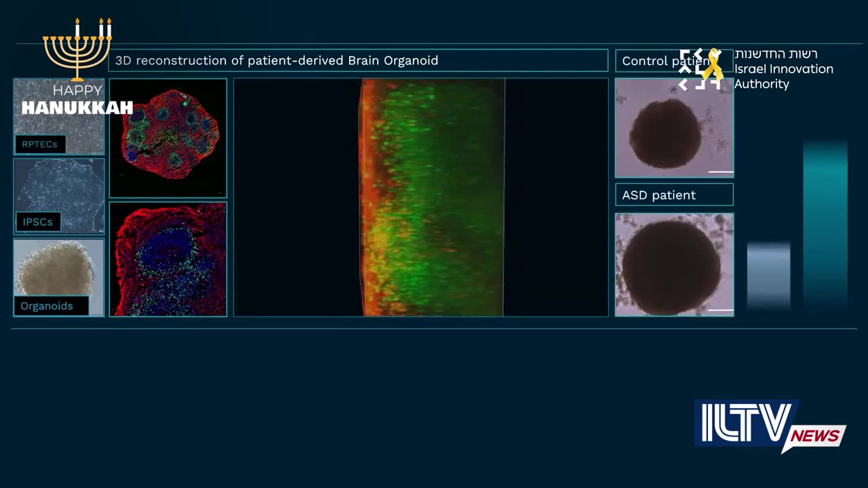Image resolution: width=868 pixels, height=488 pixels.
Task: Open the upper fluorescent organoid section image
Action: tap(168, 138)
